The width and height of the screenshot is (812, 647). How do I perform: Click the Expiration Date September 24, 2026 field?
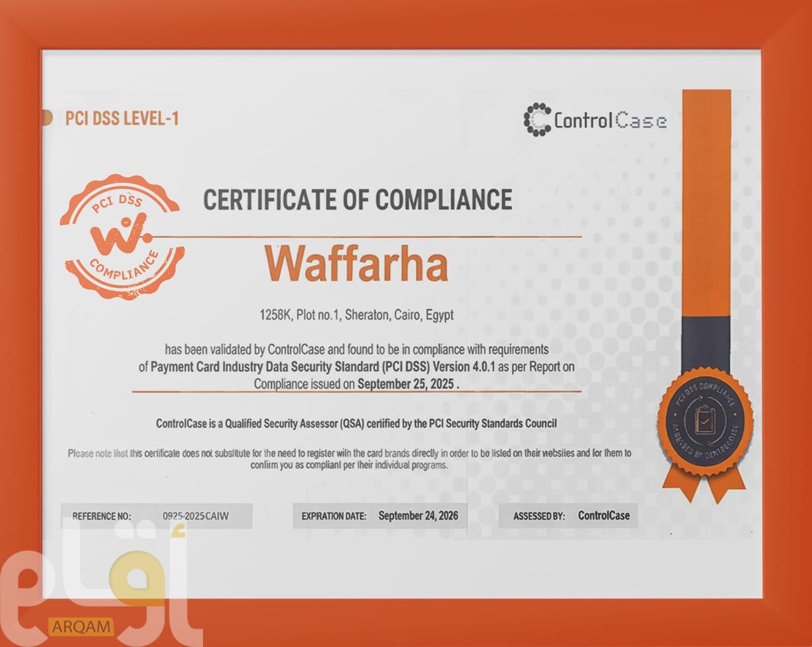coord(380,516)
